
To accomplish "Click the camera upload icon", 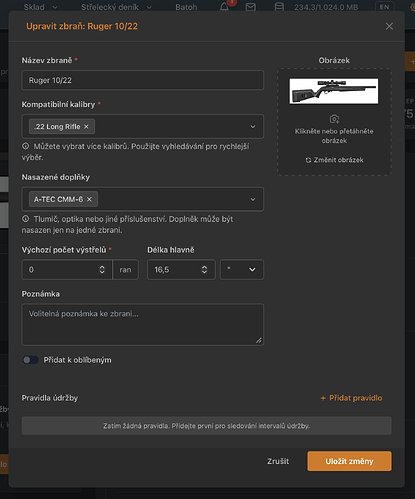I will point(334,119).
